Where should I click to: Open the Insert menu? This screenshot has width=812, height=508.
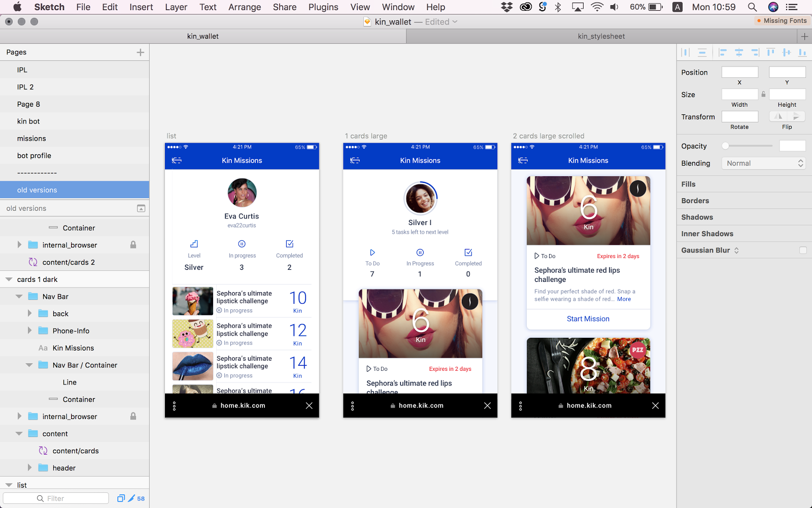tap(141, 7)
